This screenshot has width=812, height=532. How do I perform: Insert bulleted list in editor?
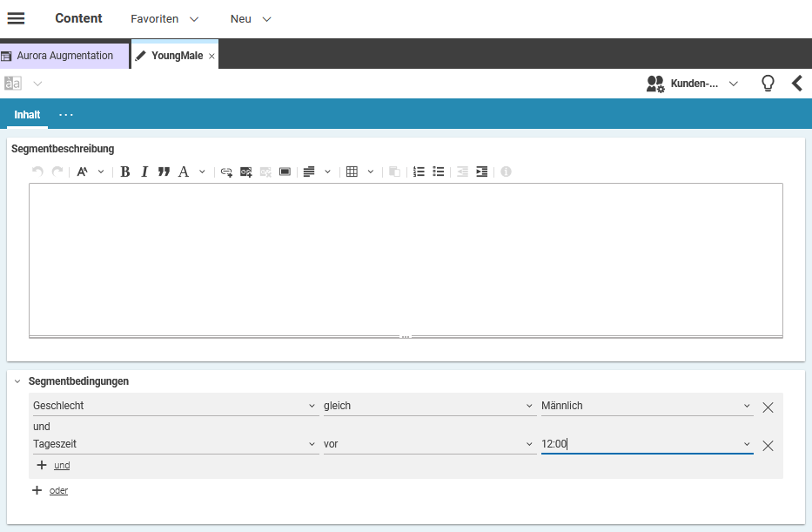point(439,172)
